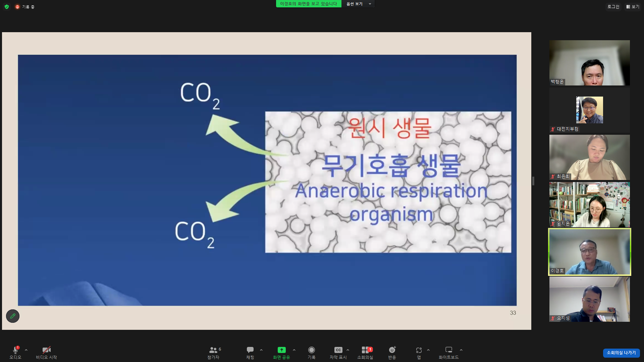Expand chevron next to Share Screen button
644x362 pixels.
[294, 350]
